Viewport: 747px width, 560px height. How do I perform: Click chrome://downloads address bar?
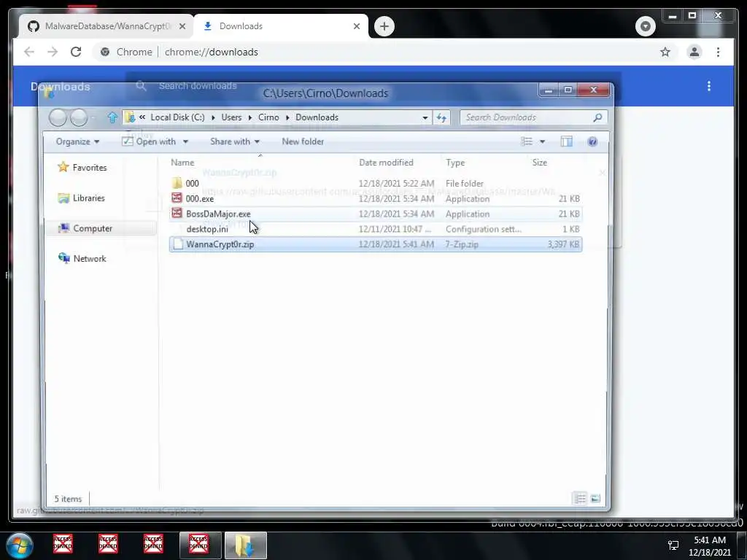211,52
